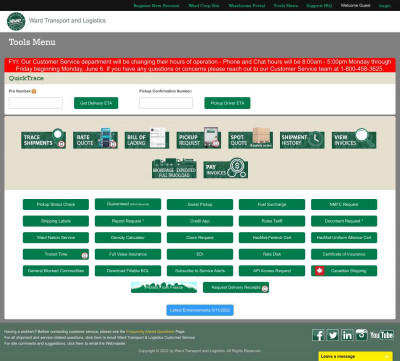The height and width of the screenshot is (361, 400).
Task: Visit Ward's LinkedIn page
Action: [347, 335]
